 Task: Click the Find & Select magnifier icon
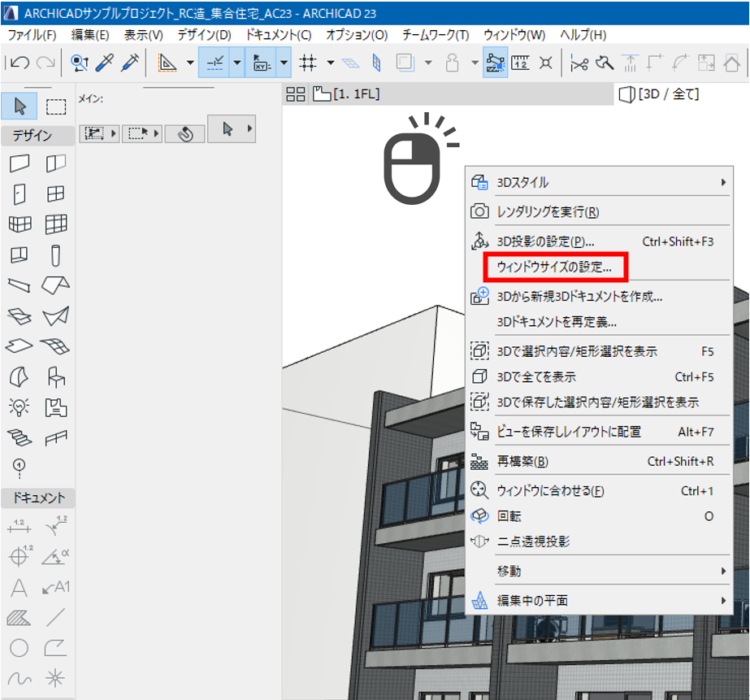[x=80, y=63]
